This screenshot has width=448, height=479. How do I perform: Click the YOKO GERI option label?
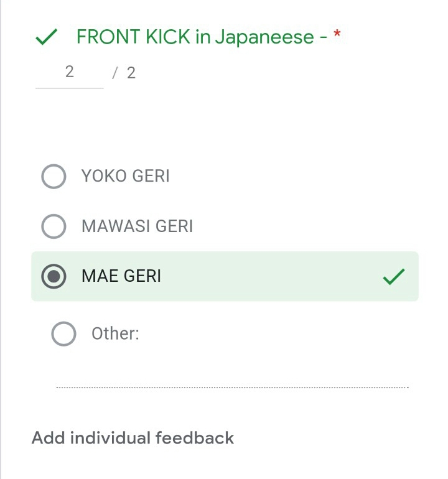point(125,176)
